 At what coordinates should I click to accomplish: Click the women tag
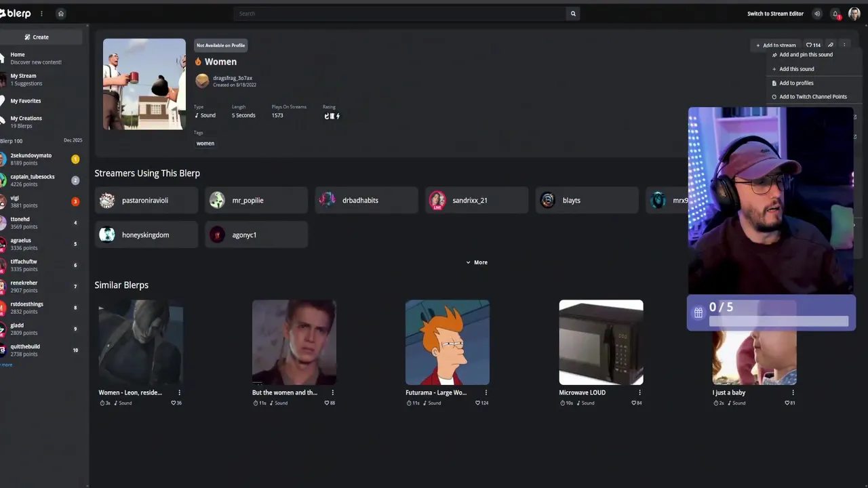pyautogui.click(x=205, y=144)
